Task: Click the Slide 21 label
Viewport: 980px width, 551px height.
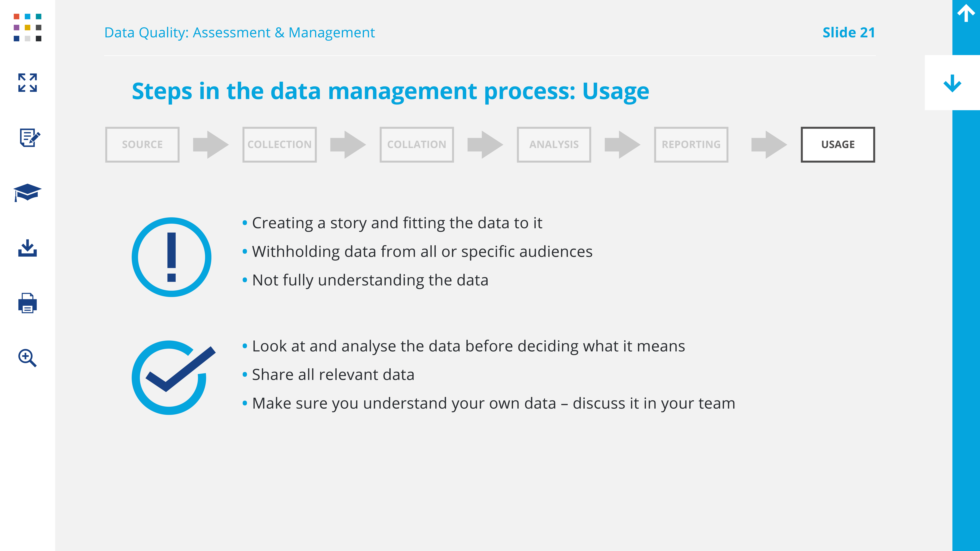Action: (x=848, y=33)
